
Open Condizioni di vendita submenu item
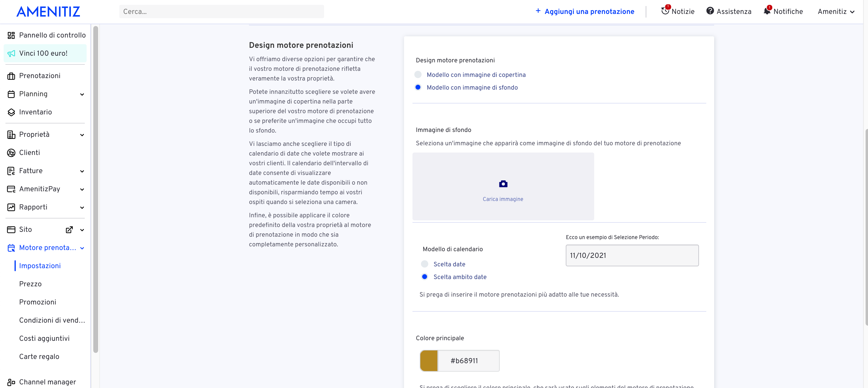tap(52, 320)
